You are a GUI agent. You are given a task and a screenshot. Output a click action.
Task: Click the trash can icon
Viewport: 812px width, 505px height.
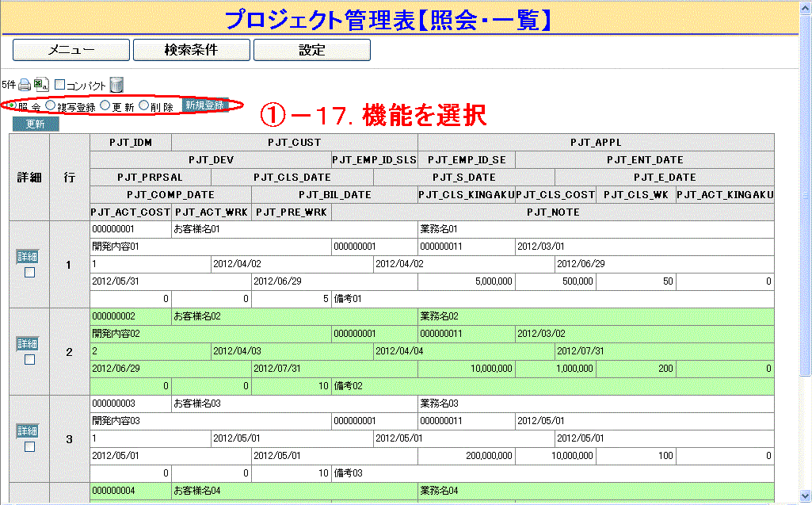(116, 85)
